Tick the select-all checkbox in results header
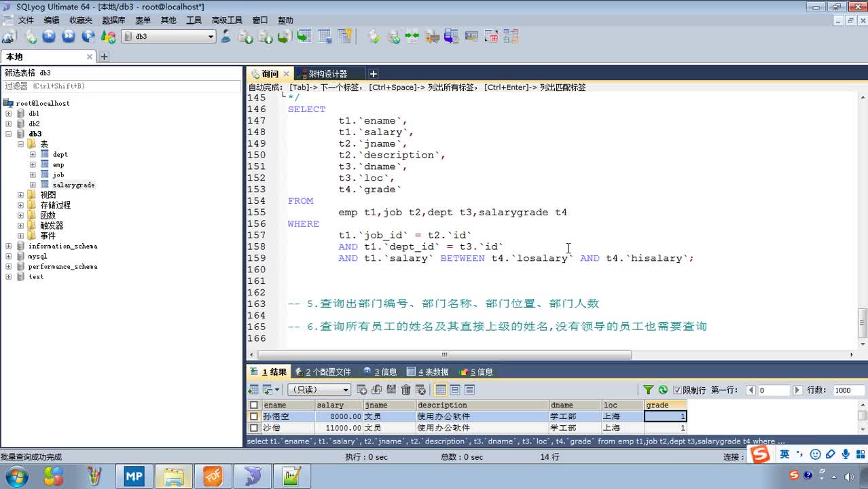Viewport: 868px width, 489px height. click(254, 405)
